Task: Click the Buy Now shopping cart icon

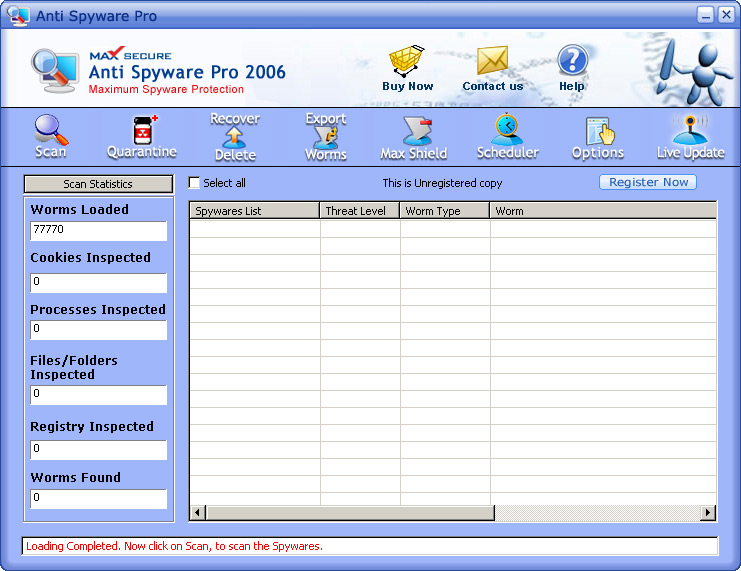Action: pyautogui.click(x=406, y=61)
